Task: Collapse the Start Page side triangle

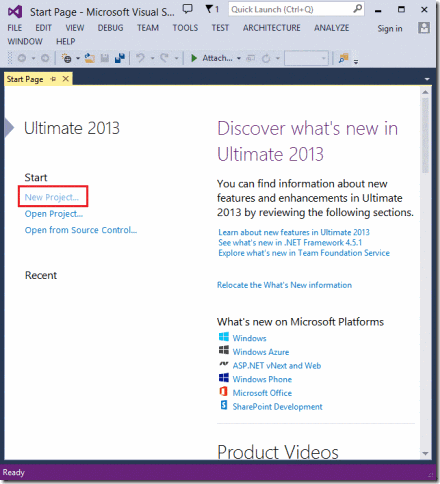Action: coord(9,127)
